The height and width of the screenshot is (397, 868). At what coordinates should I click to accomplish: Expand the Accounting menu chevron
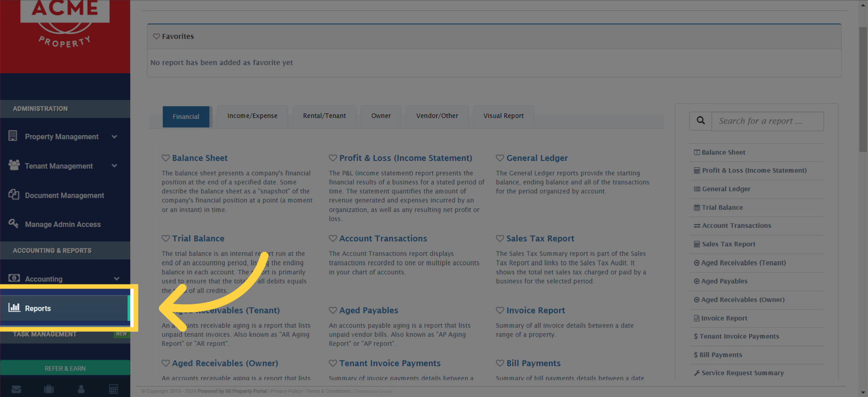117,279
